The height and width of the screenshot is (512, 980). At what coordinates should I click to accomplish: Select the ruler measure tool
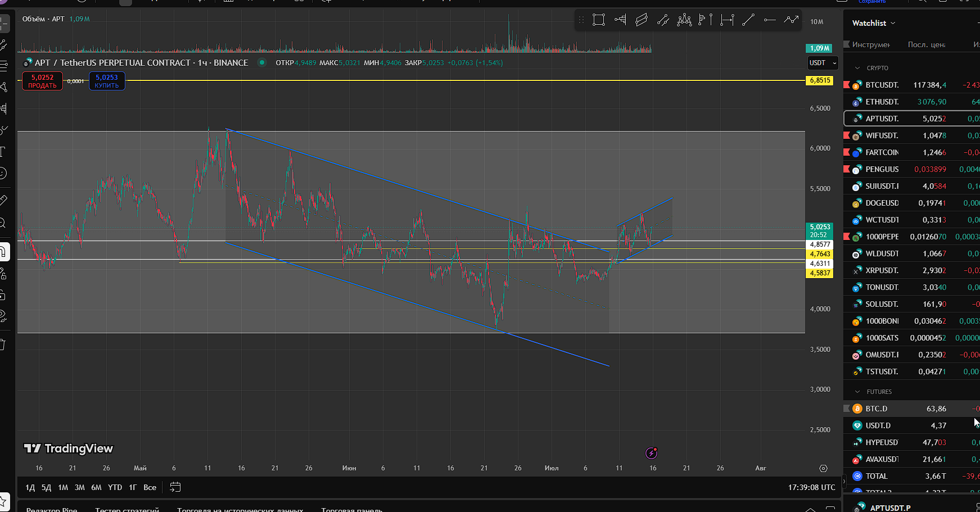(x=4, y=200)
